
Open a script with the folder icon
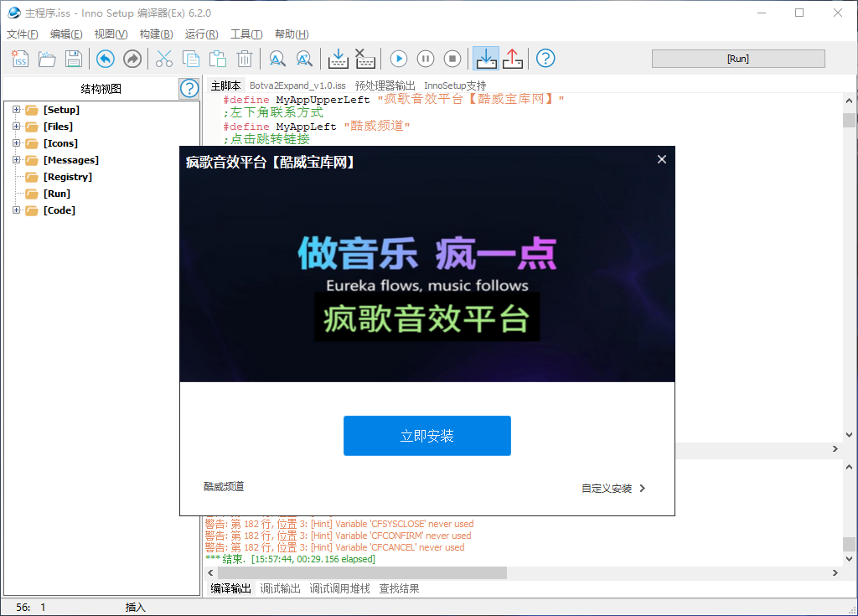point(47,59)
